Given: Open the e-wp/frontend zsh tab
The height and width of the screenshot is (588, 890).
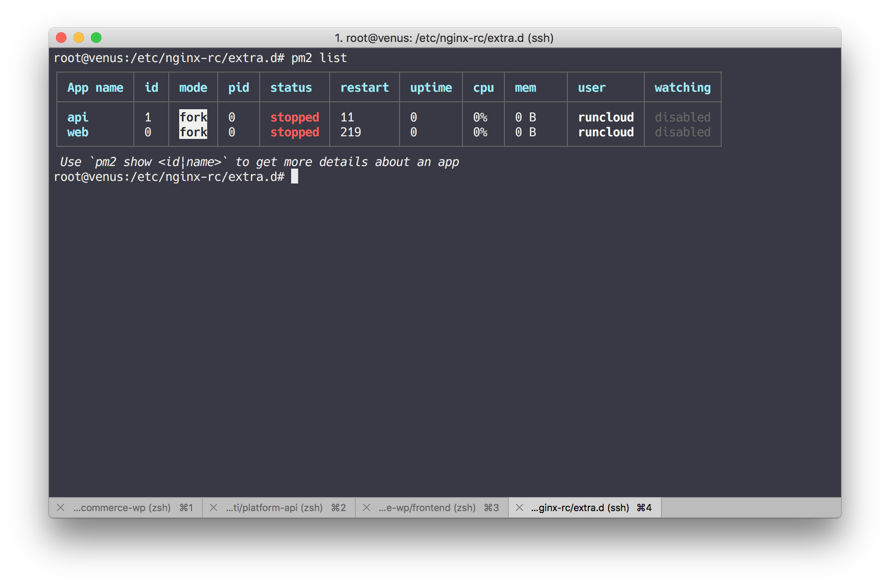Looking at the screenshot, I should click(x=427, y=508).
